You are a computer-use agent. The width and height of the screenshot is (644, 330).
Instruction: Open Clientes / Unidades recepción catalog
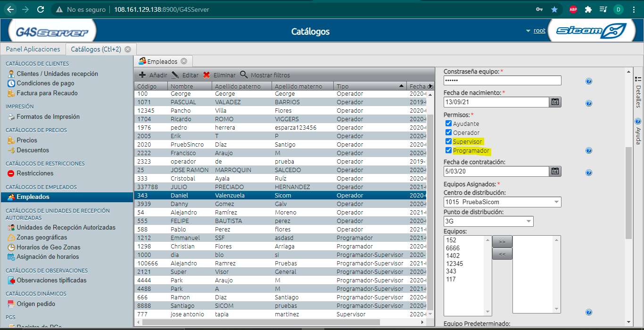pyautogui.click(x=57, y=74)
